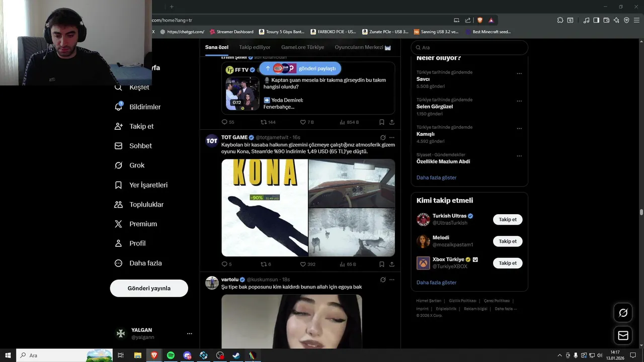Switch to GameLore Türkiye tab
This screenshot has height=362, width=644.
pos(302,47)
